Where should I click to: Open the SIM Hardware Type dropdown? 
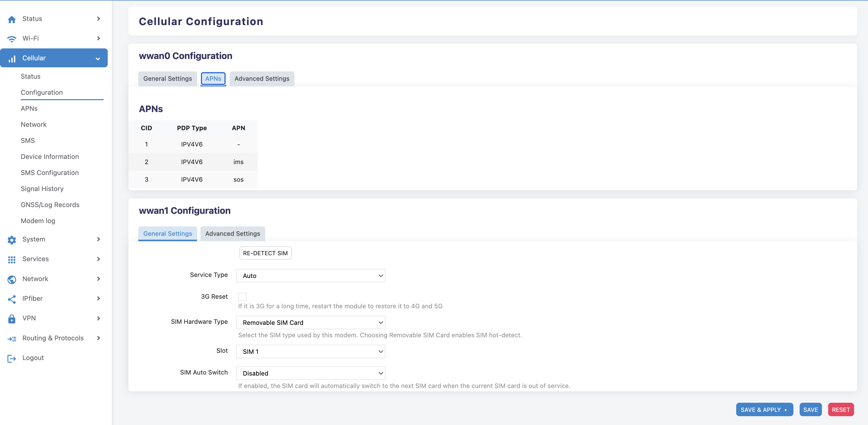(x=310, y=322)
